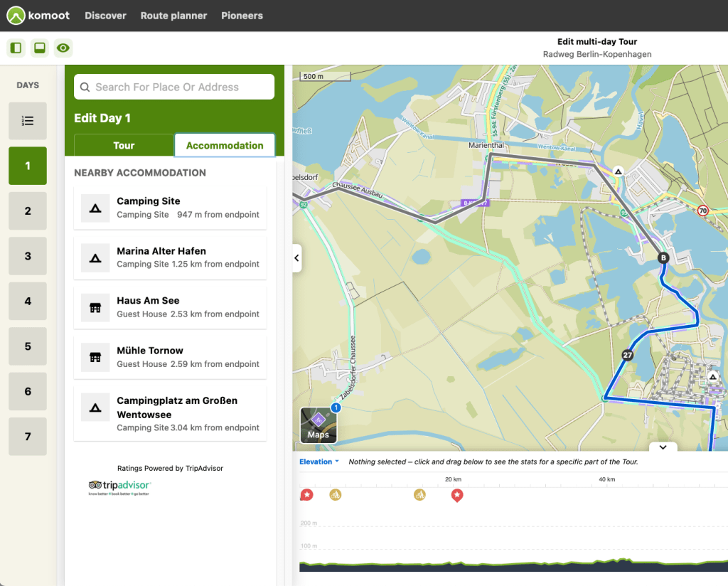Select Day 4 in the days sidebar

click(27, 301)
